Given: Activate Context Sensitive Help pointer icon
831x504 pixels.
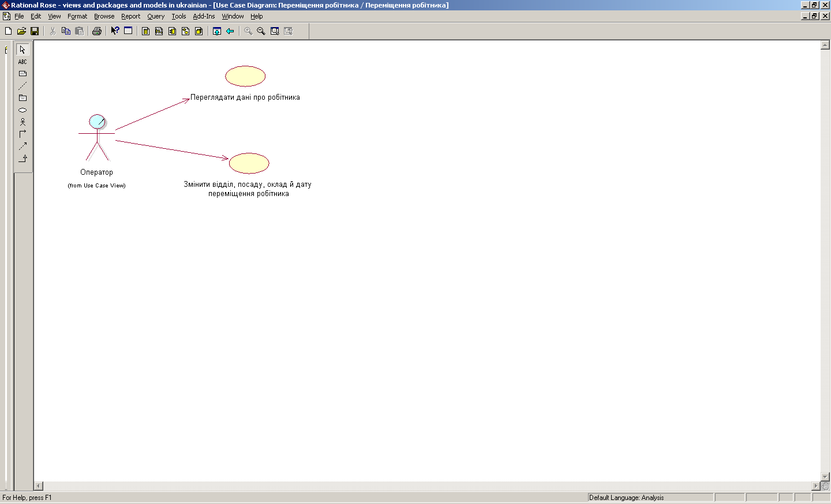Looking at the screenshot, I should tap(115, 31).
